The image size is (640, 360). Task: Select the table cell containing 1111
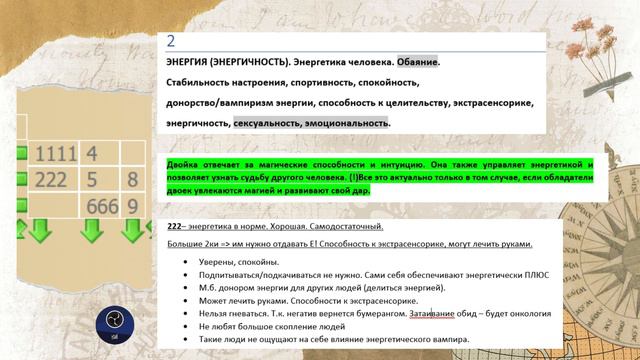click(x=53, y=153)
